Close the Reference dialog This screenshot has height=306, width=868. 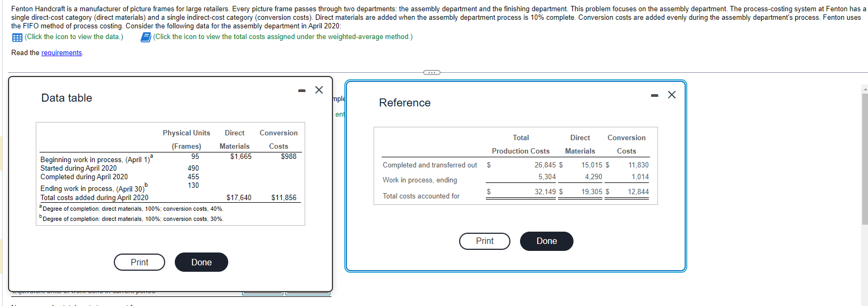pos(672,95)
